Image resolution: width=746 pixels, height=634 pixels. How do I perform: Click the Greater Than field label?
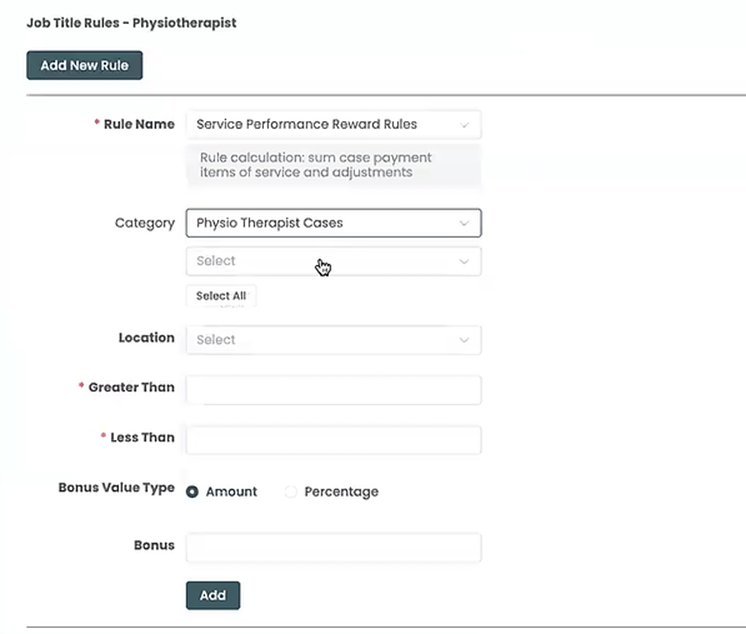coord(130,388)
